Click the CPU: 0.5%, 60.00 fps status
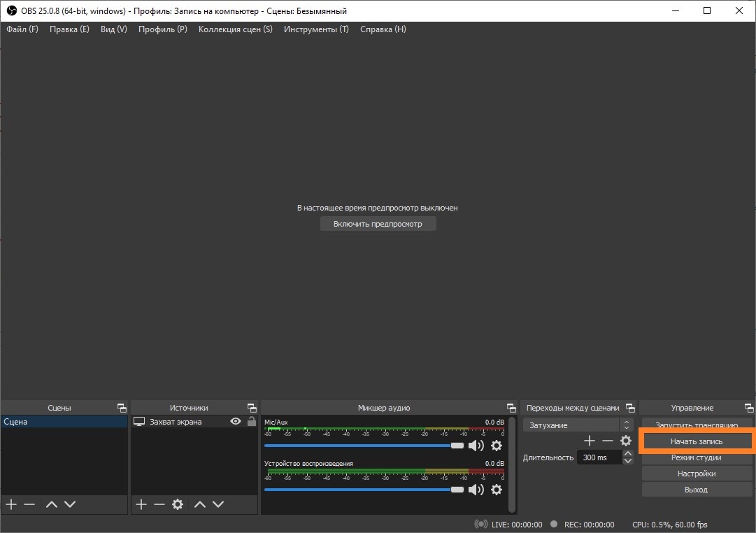The image size is (756, 533). (670, 525)
